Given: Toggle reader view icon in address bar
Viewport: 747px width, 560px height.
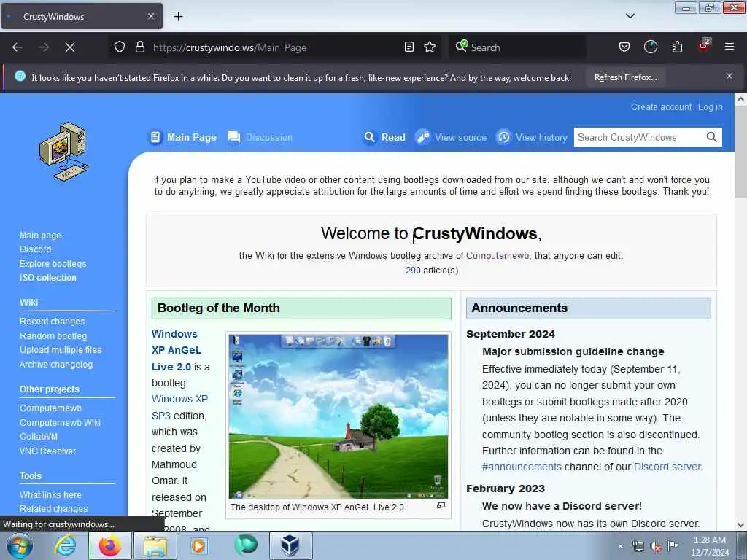Looking at the screenshot, I should coord(409,47).
